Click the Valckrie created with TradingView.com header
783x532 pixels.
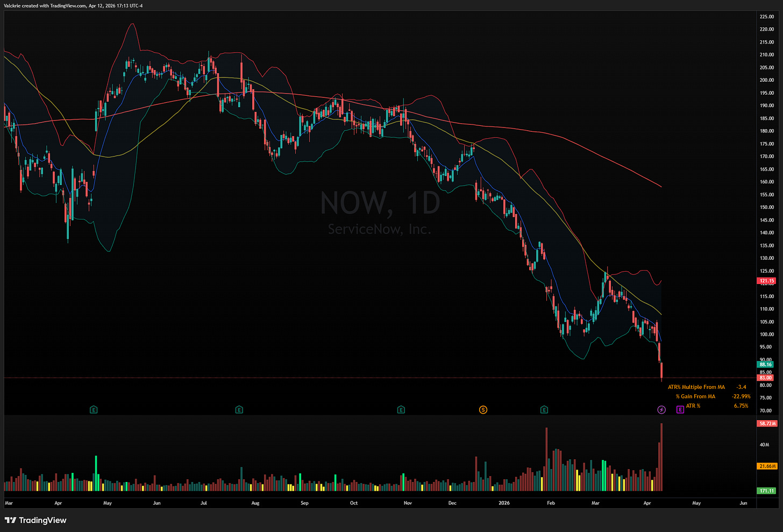74,5
